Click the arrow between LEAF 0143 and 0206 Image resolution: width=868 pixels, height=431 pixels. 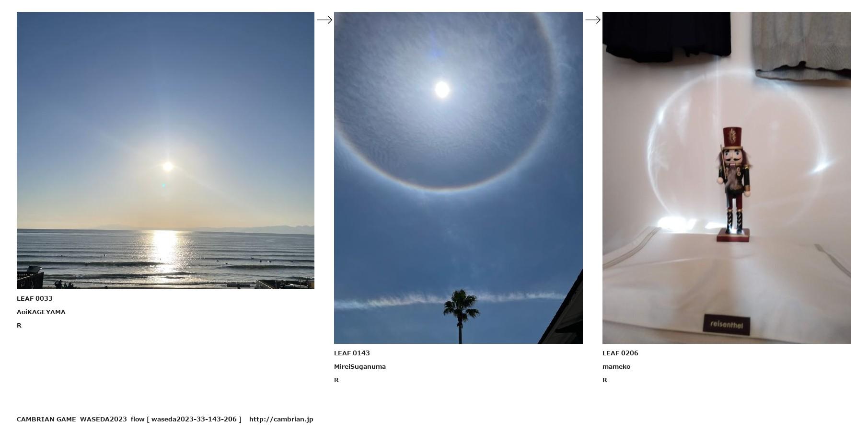[593, 20]
